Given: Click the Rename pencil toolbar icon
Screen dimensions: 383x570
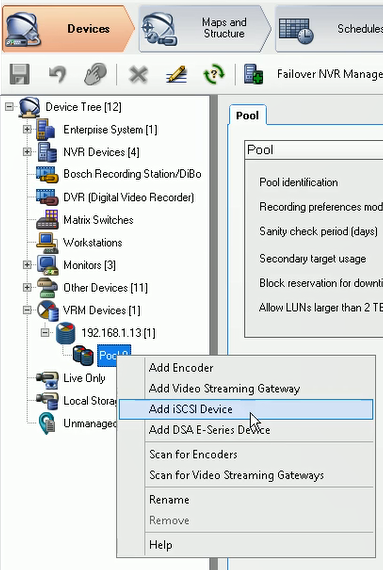Looking at the screenshot, I should click(176, 75).
